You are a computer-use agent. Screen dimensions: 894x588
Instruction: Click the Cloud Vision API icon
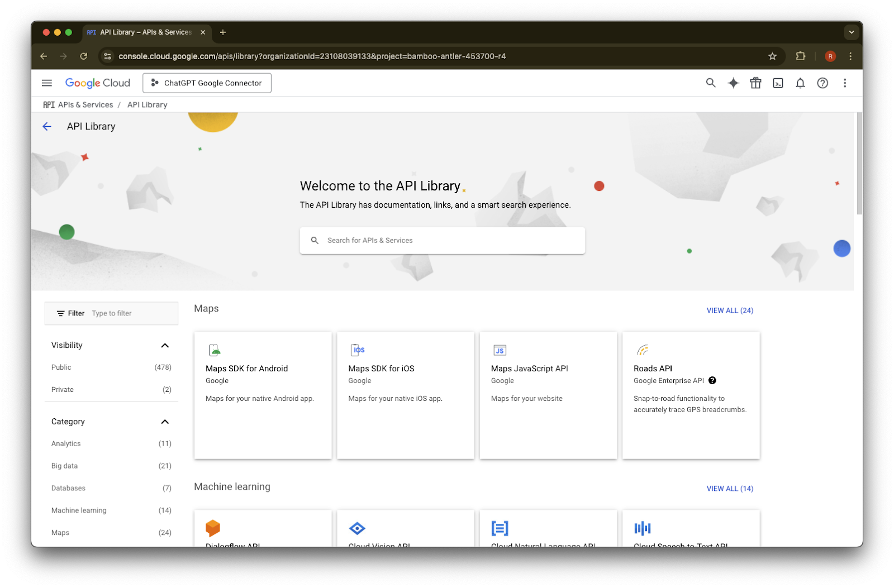coord(357,528)
